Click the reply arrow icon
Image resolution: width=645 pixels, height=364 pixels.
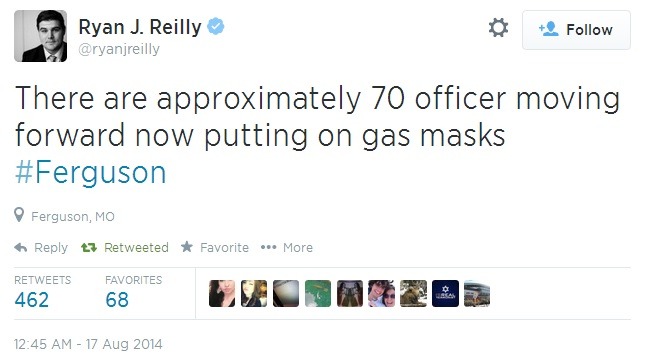pos(21,248)
